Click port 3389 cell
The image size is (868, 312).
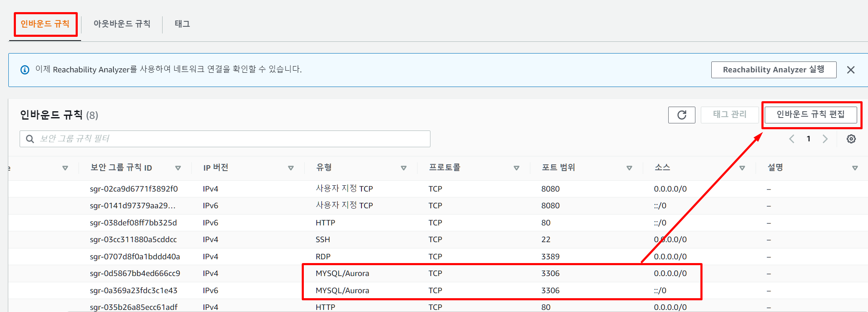[550, 257]
